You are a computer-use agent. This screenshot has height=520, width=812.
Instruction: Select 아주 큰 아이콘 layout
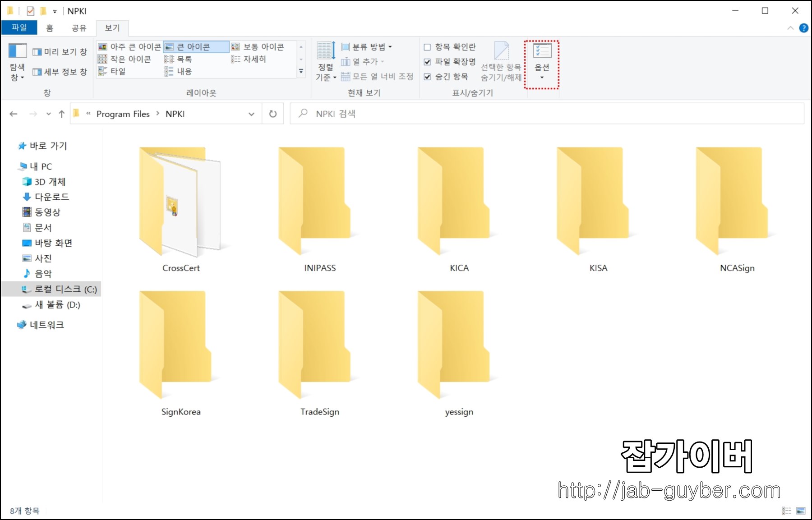tap(129, 47)
